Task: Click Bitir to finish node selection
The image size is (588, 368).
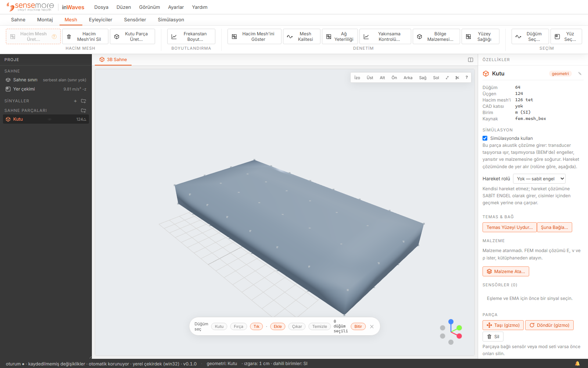Action: pos(358,326)
